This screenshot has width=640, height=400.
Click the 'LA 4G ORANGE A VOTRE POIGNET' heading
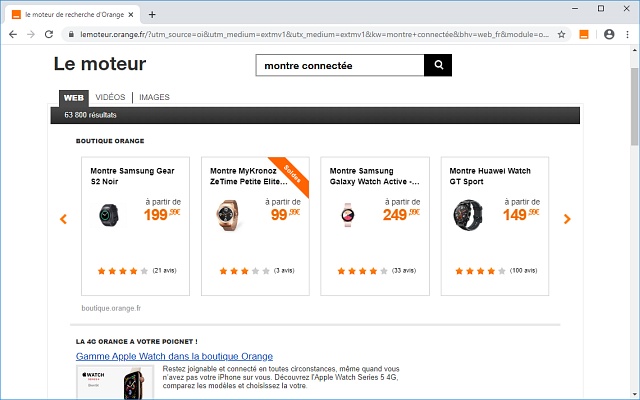[137, 342]
